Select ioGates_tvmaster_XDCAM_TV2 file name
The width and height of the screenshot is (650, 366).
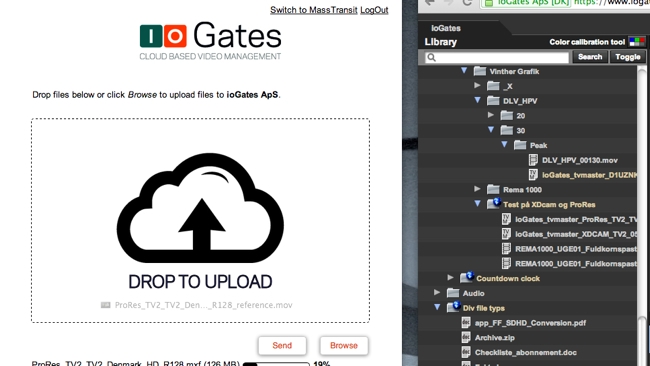coord(576,234)
